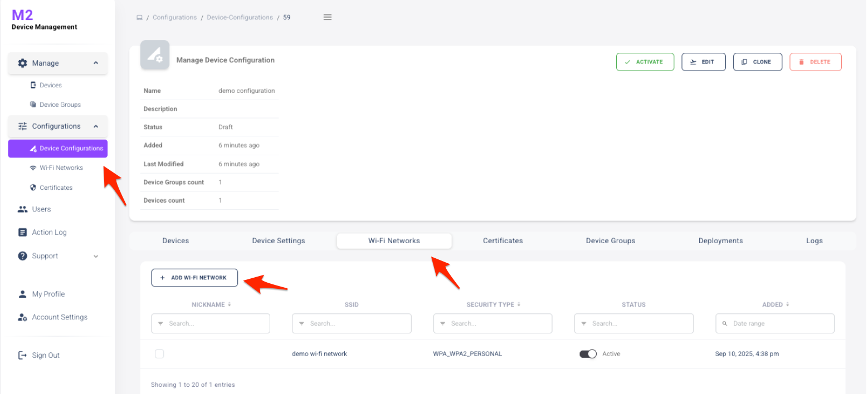Open Action Log from sidebar icon
Image resolution: width=868 pixels, height=394 pixels.
pyautogui.click(x=22, y=233)
